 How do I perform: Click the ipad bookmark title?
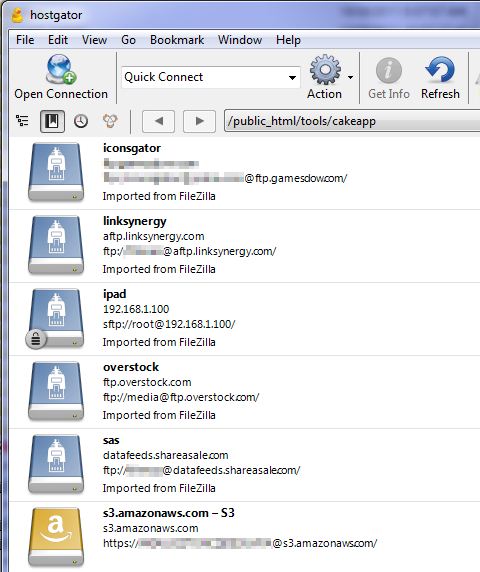pyautogui.click(x=115, y=294)
